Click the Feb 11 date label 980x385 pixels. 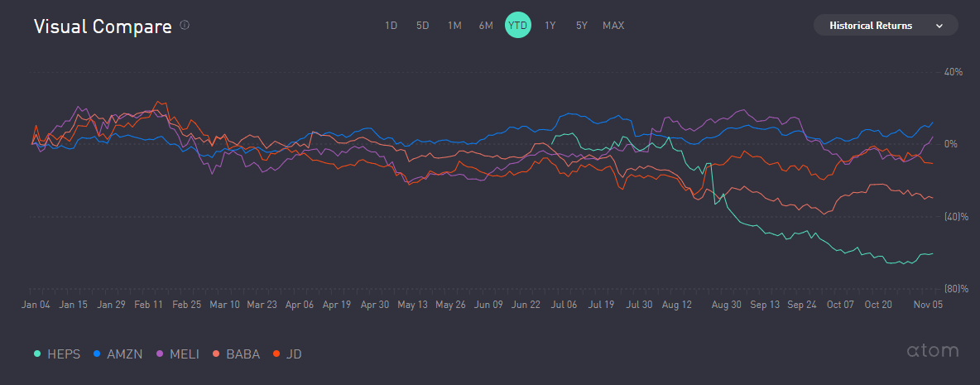(149, 305)
